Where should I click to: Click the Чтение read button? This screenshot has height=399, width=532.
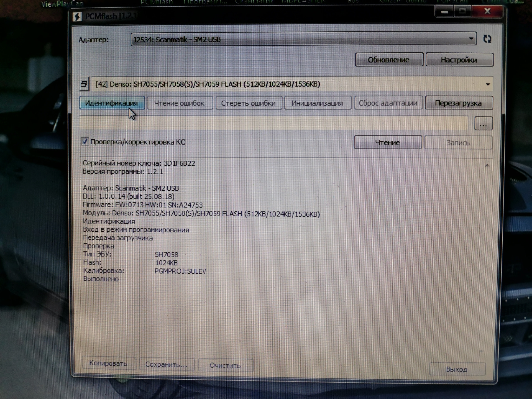(x=388, y=142)
